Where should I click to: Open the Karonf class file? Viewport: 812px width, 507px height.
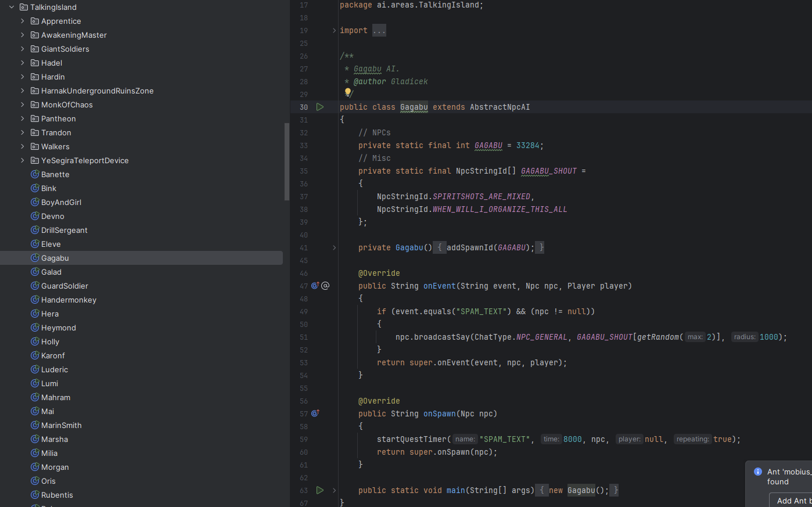[53, 355]
